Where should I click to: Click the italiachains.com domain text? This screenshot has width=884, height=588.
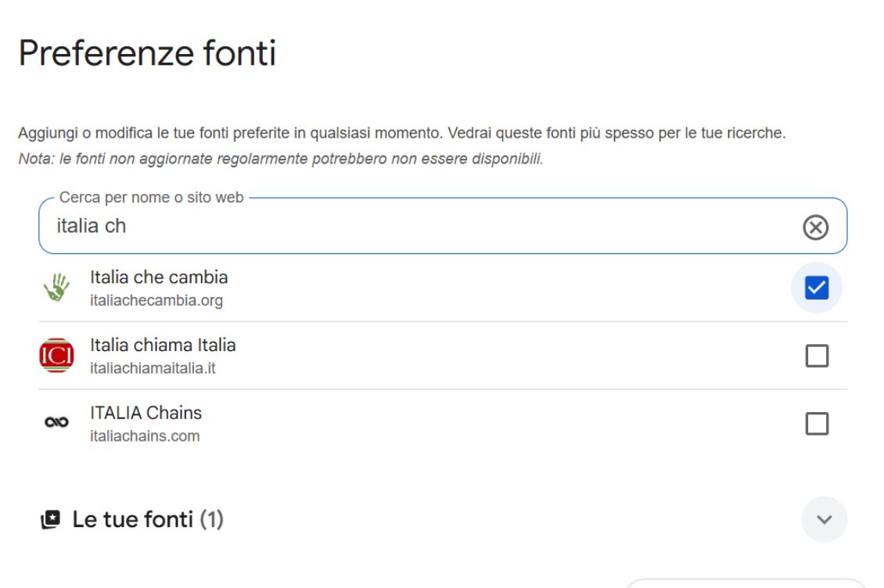click(145, 436)
